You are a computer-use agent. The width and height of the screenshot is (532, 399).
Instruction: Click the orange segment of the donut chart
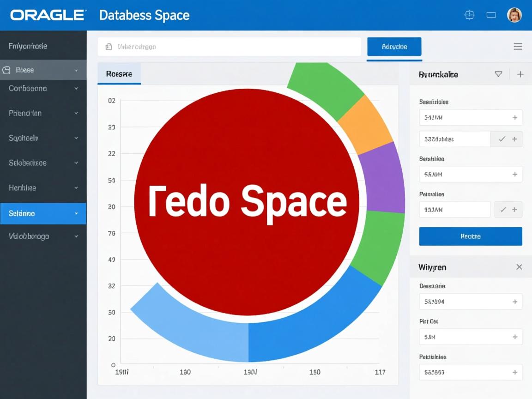[366, 124]
